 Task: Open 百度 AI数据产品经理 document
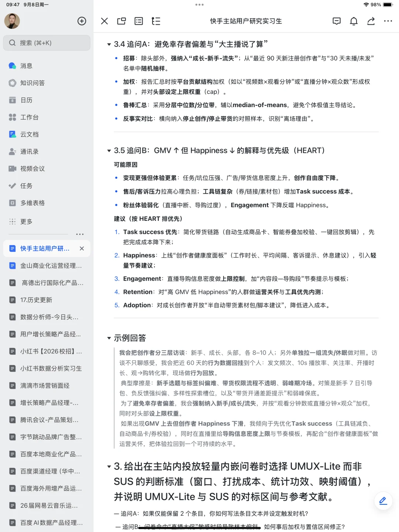point(47,523)
